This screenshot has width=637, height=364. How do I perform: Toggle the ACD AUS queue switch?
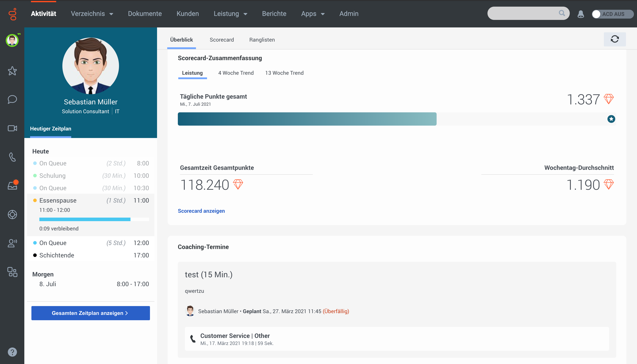coord(612,14)
